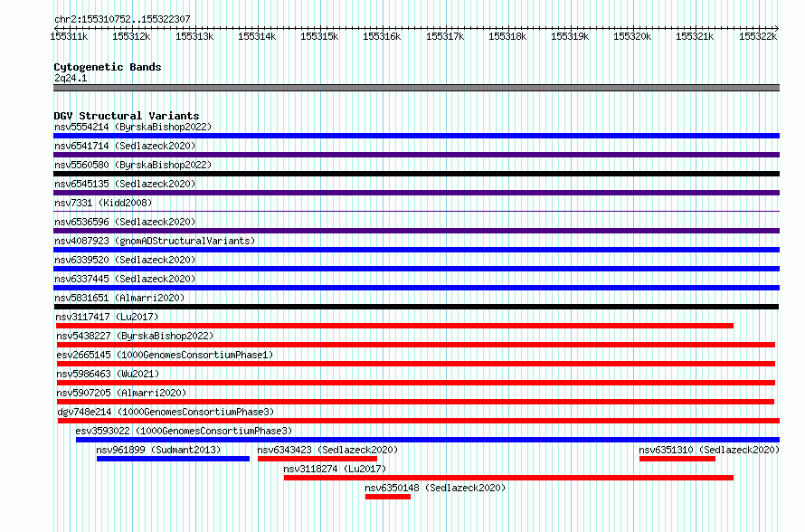Click the 155312k ruler tick label
Image resolution: width=805 pixels, height=532 pixels.
point(131,36)
